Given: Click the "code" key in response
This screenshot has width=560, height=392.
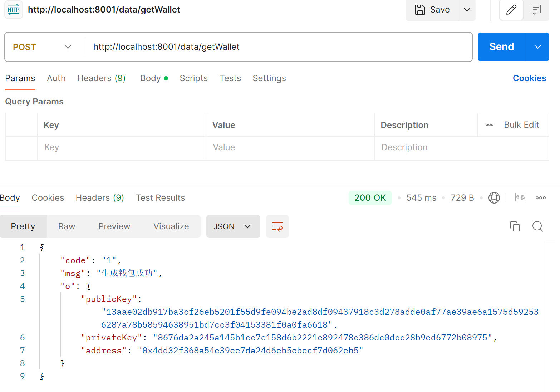Looking at the screenshot, I should [75, 260].
